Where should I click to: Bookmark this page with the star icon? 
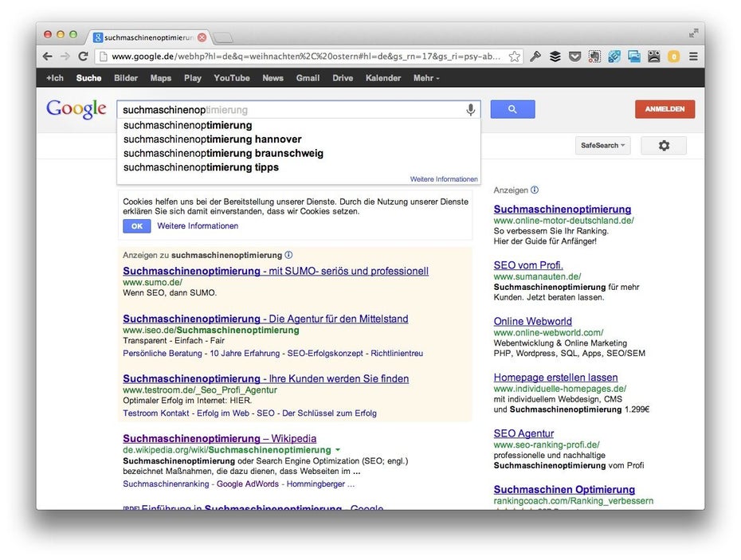[x=515, y=57]
